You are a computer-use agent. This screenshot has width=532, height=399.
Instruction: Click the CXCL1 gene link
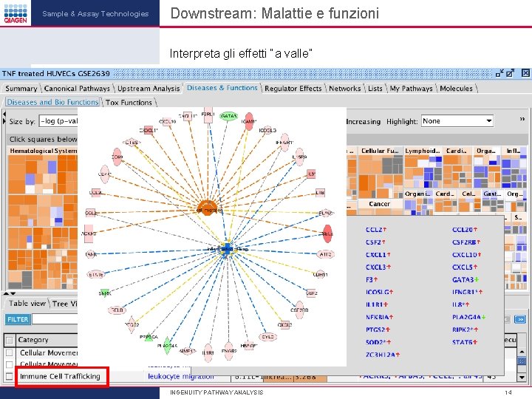(x=376, y=254)
